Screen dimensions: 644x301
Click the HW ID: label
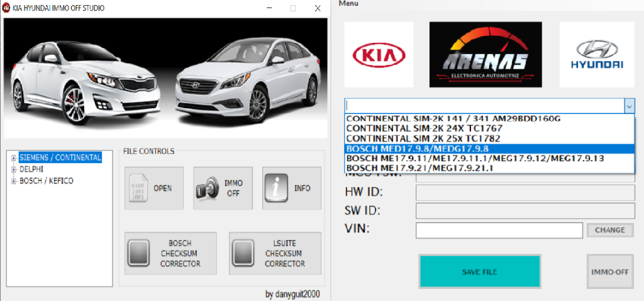364,193
